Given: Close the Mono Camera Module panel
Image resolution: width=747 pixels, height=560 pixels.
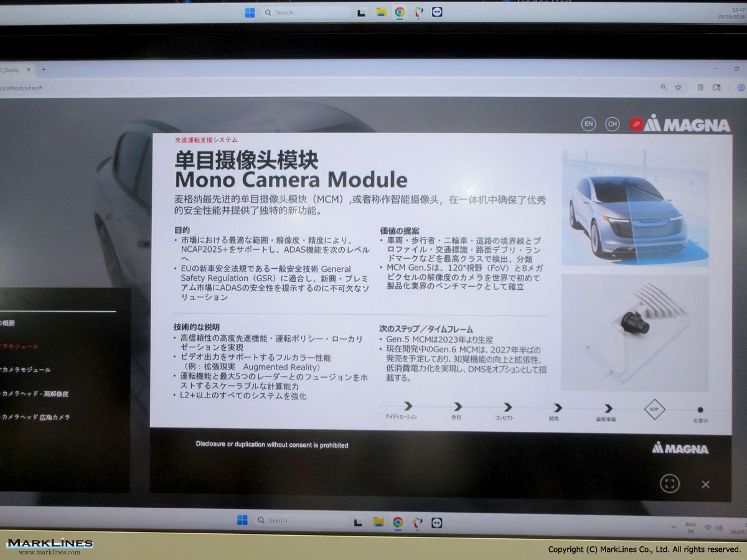Looking at the screenshot, I should (705, 484).
